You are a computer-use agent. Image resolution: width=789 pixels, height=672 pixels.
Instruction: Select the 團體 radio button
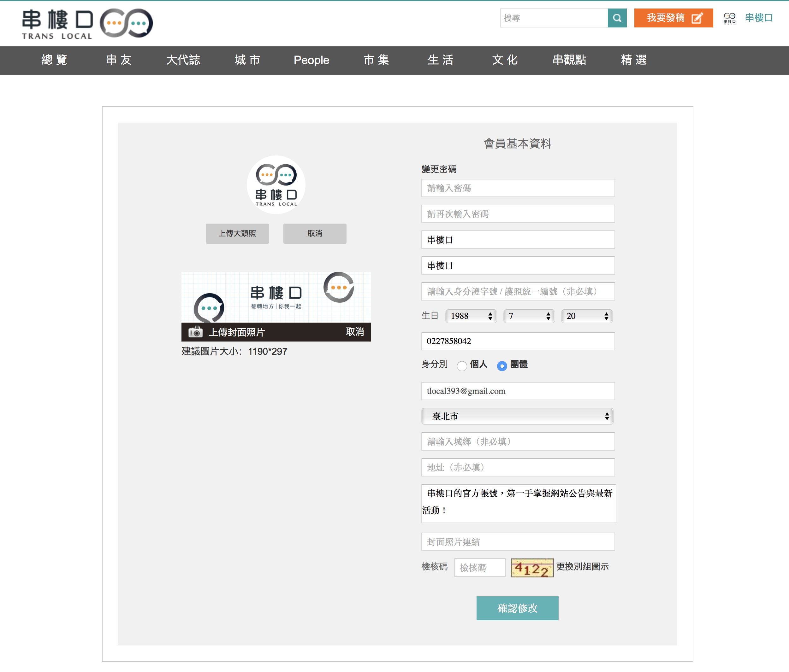(501, 366)
